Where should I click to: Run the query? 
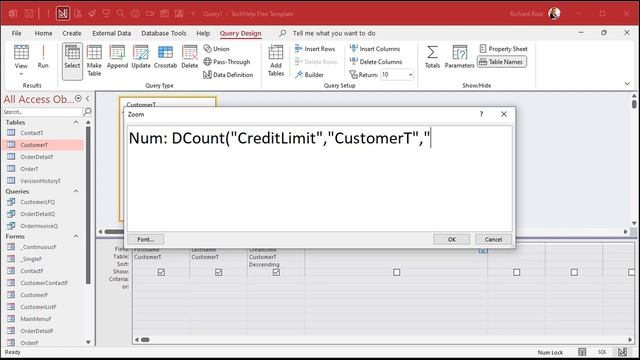(43, 57)
